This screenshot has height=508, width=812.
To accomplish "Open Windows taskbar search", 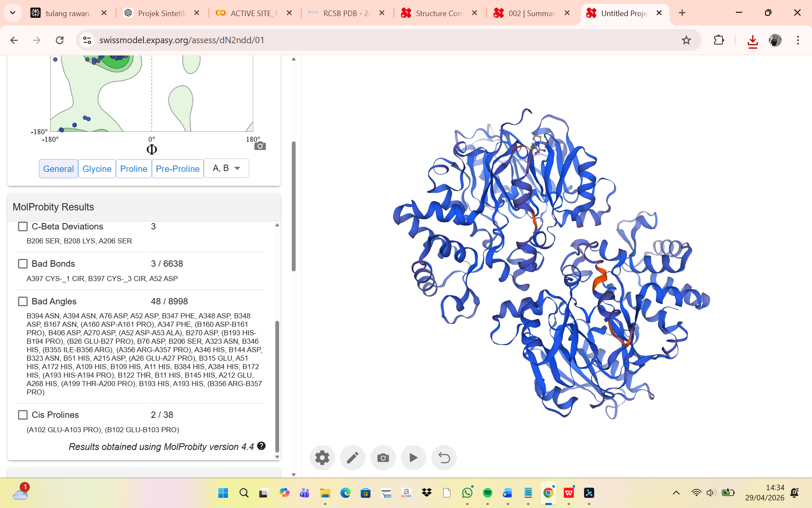I will [244, 493].
